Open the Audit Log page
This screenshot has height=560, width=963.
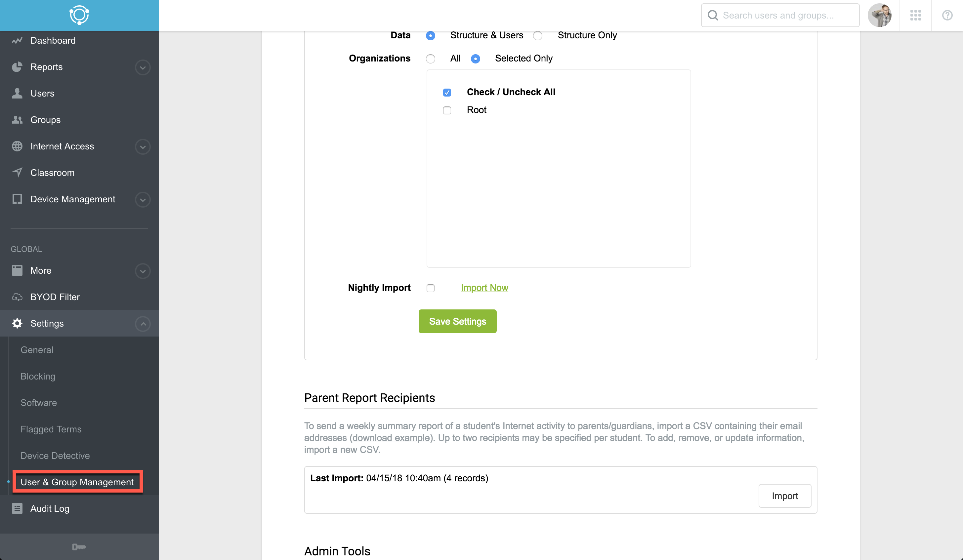pos(50,508)
